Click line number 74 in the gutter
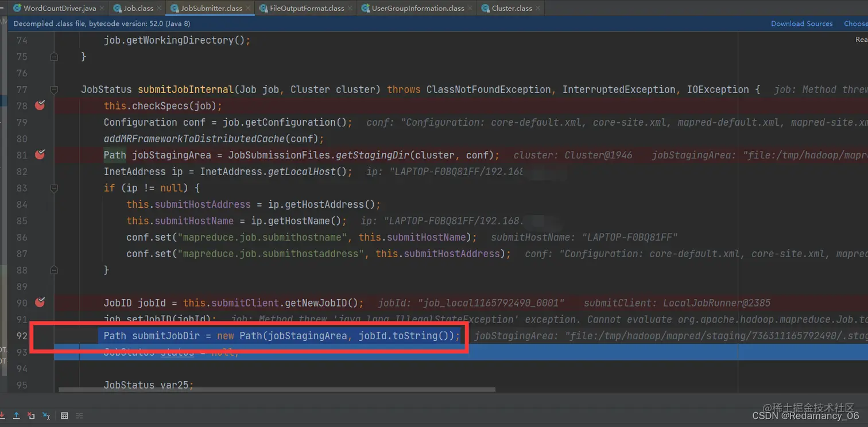The width and height of the screenshot is (868, 427). coord(21,40)
